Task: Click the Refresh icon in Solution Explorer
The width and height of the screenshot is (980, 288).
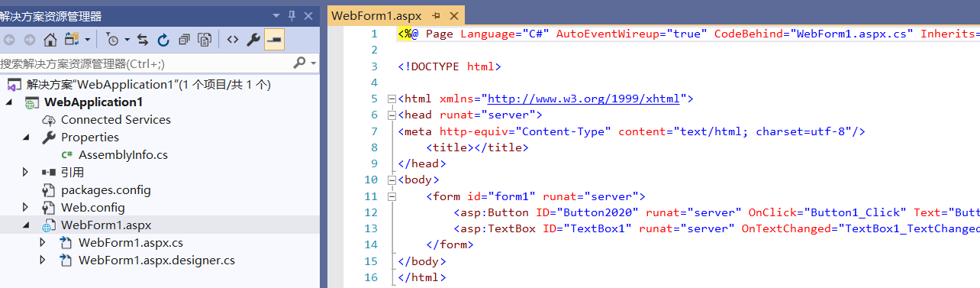Action: [163, 40]
